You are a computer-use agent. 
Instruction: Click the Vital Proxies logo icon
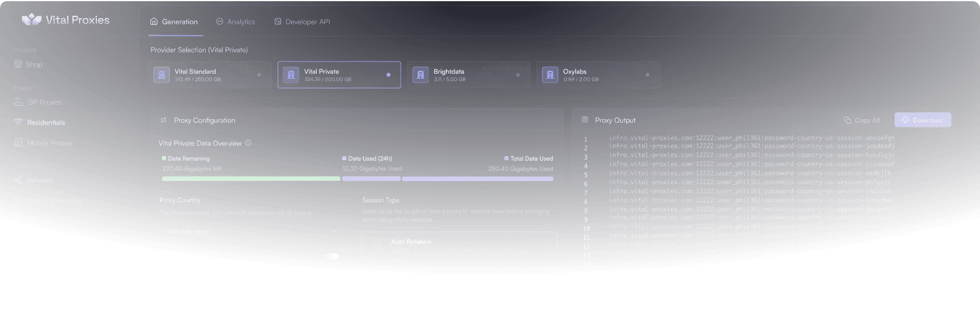(x=31, y=20)
